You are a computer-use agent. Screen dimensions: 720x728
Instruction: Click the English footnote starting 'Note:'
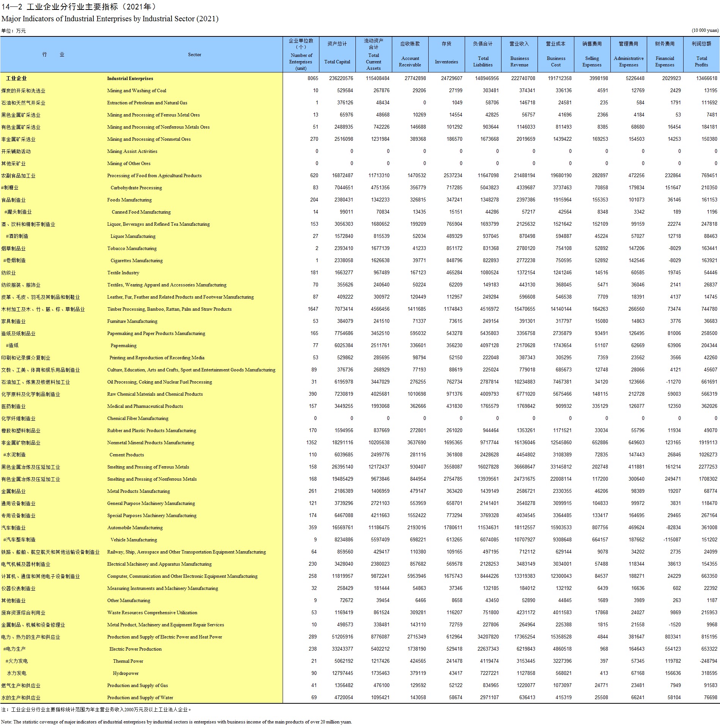[x=176, y=722]
